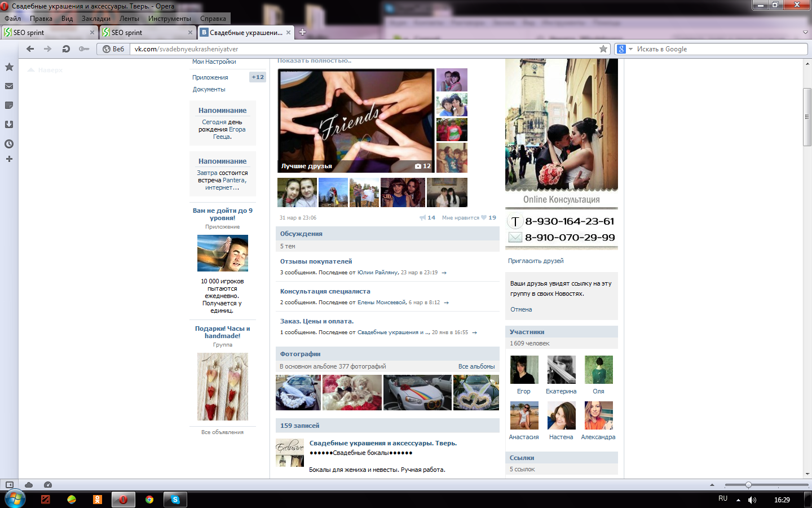This screenshot has height=508, width=812.
Task: Open search engine dropdown beside Google icon
Action: (x=630, y=49)
